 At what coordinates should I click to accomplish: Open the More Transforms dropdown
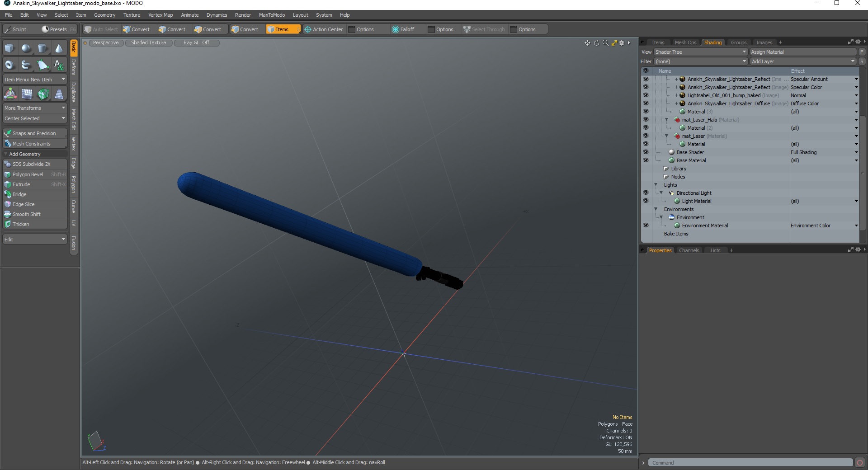coord(35,108)
